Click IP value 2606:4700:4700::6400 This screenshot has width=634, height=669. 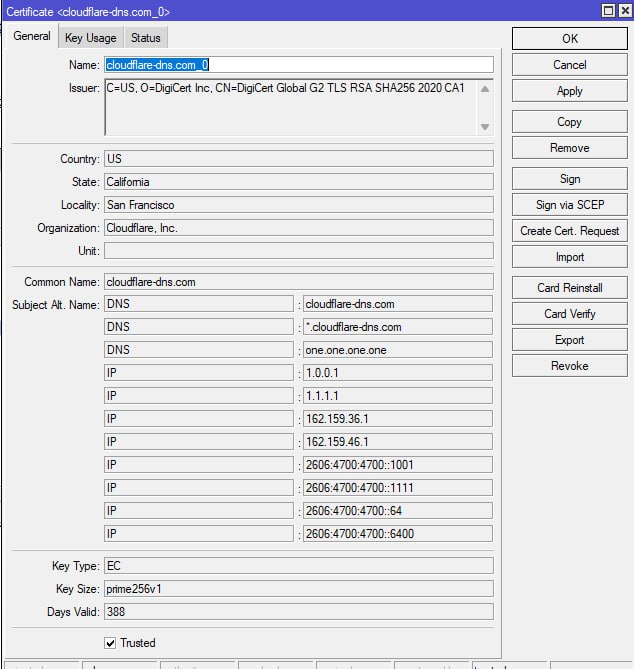[x=398, y=534]
